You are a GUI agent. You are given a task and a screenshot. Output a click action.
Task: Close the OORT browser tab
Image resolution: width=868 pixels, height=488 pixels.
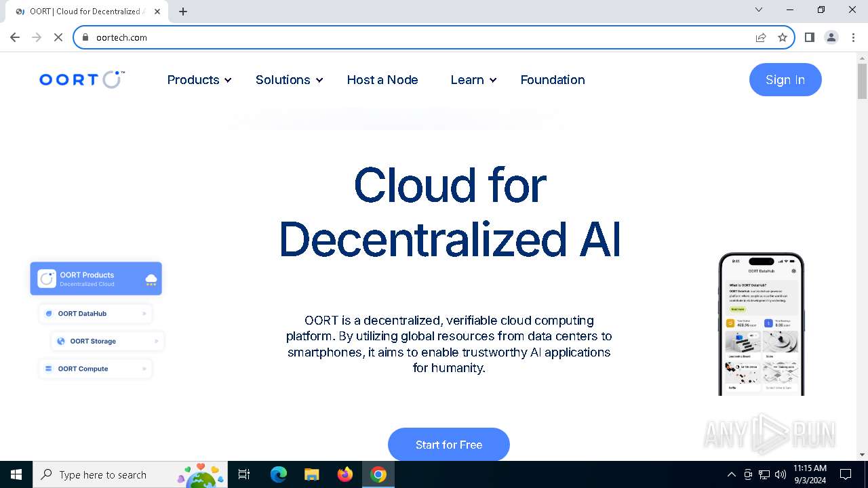pyautogui.click(x=157, y=12)
